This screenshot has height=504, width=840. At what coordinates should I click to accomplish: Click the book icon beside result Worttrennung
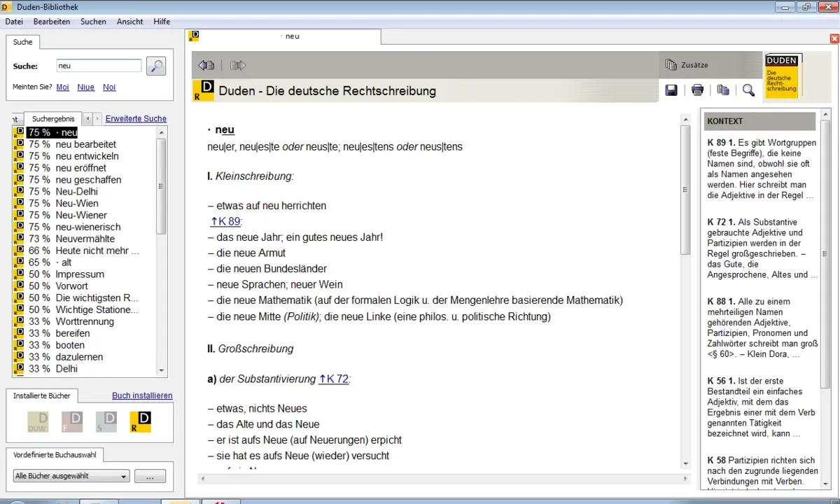pos(19,321)
